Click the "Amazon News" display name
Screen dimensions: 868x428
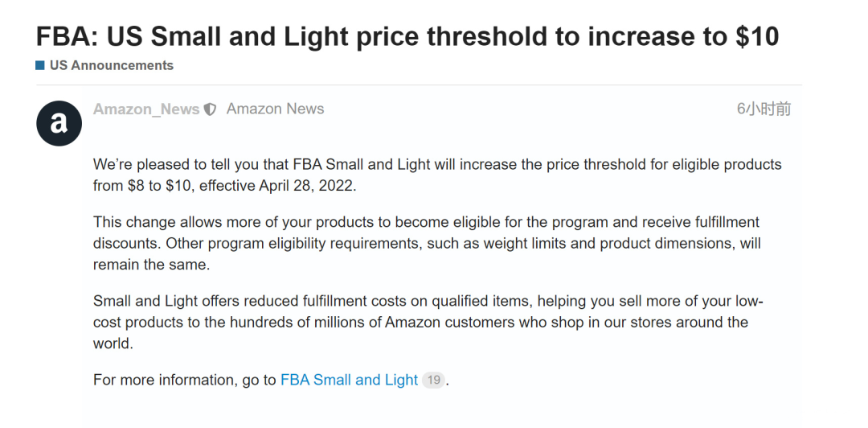click(275, 109)
